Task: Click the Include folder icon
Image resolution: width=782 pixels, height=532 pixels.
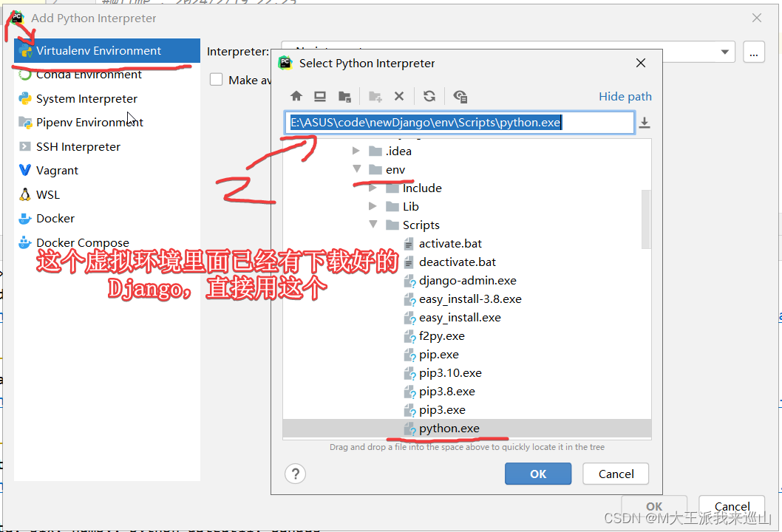Action: tap(392, 188)
